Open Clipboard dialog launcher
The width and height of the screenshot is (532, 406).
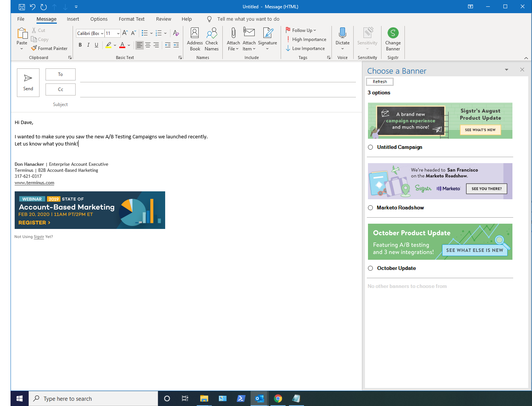click(x=70, y=58)
